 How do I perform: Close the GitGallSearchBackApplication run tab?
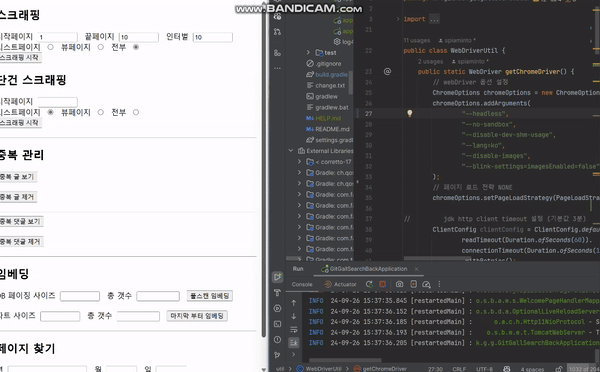pos(416,269)
